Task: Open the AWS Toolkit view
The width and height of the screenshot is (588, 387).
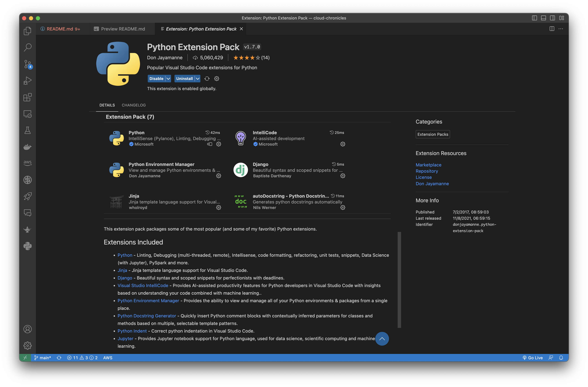Action: (x=27, y=163)
